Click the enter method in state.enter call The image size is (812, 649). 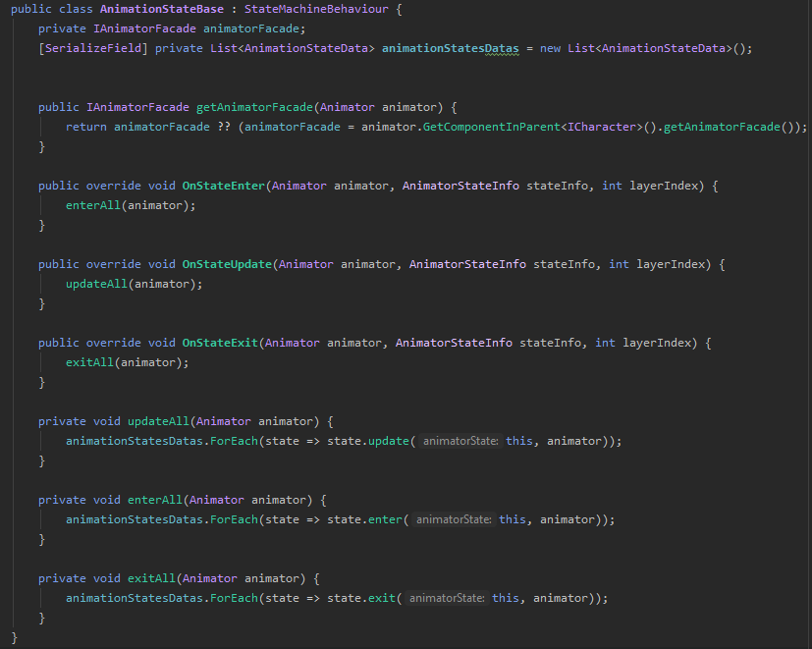[385, 520]
